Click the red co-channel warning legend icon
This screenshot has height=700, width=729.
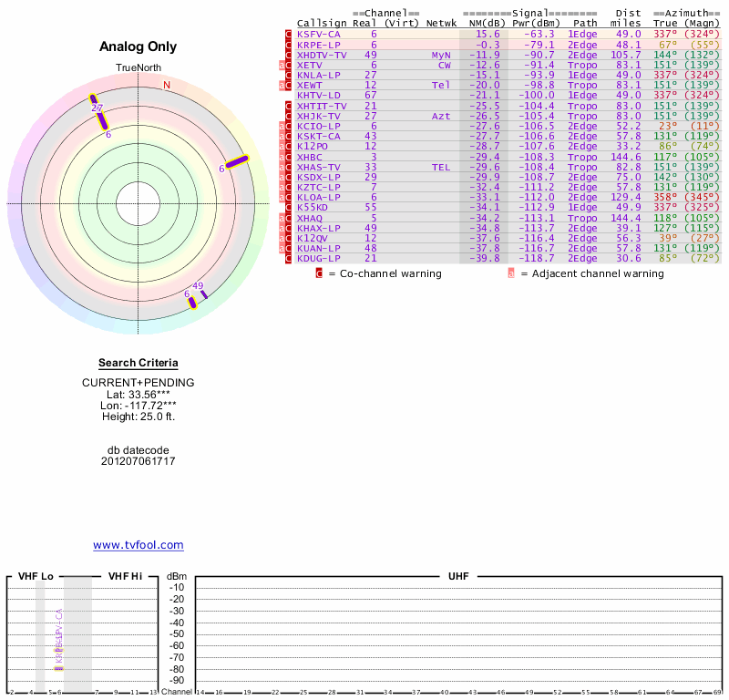319,273
